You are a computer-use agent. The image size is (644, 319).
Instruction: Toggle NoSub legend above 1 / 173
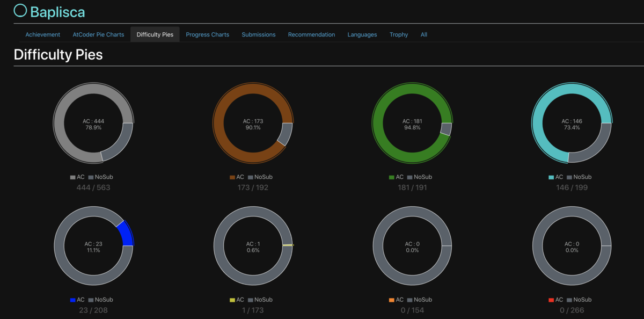point(260,300)
